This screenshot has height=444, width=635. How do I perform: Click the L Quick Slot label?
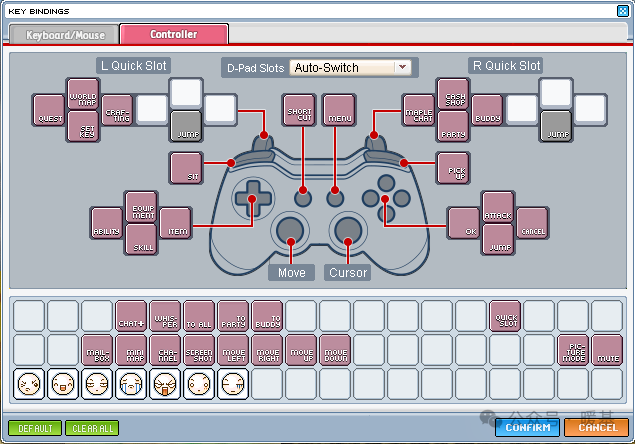click(134, 66)
